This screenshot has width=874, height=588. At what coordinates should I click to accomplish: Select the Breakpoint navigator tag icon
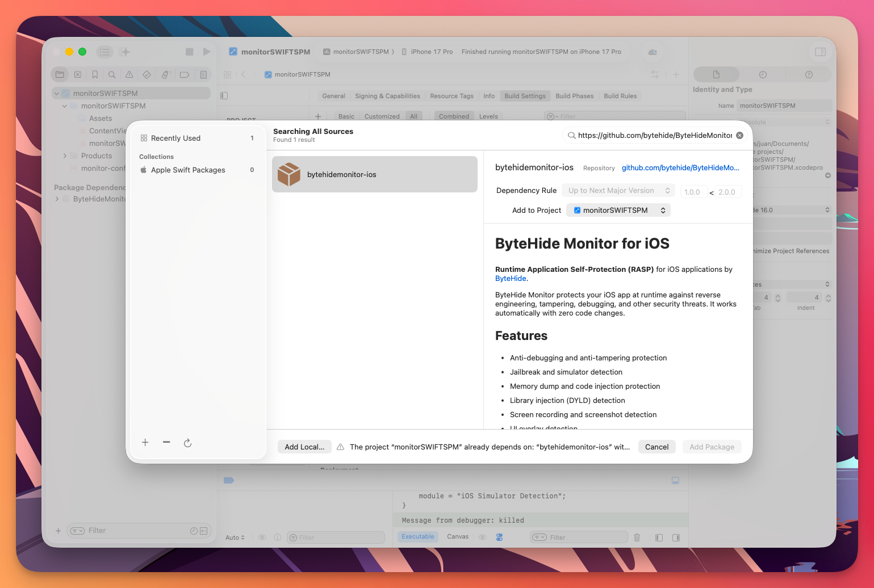185,74
